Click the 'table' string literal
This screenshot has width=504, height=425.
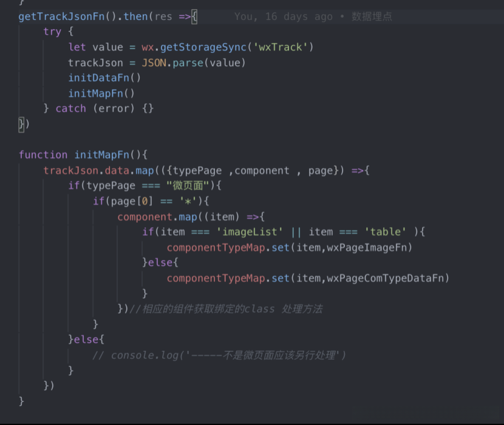coord(385,232)
